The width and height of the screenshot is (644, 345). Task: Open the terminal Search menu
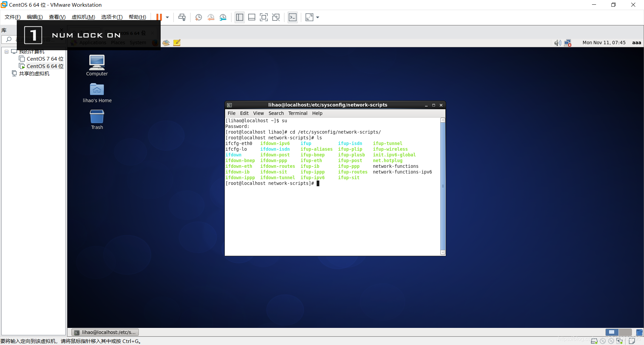coord(276,113)
